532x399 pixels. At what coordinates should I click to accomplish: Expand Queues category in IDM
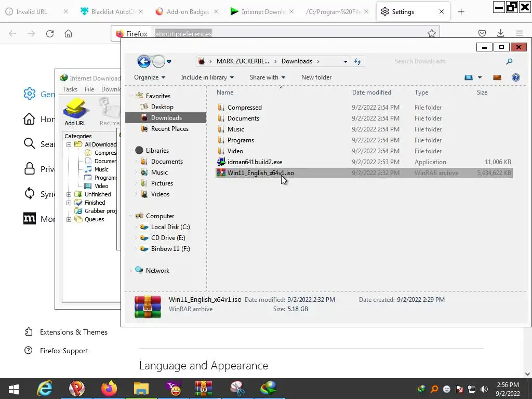69,219
